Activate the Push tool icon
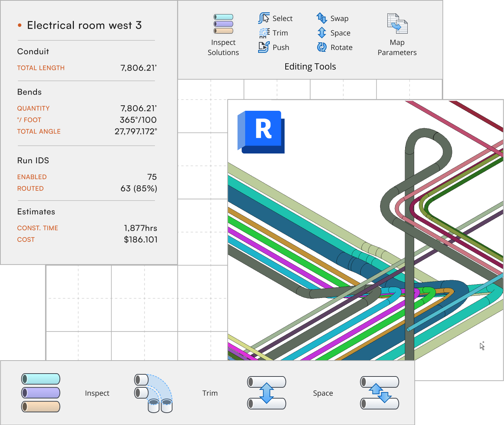 (x=264, y=47)
